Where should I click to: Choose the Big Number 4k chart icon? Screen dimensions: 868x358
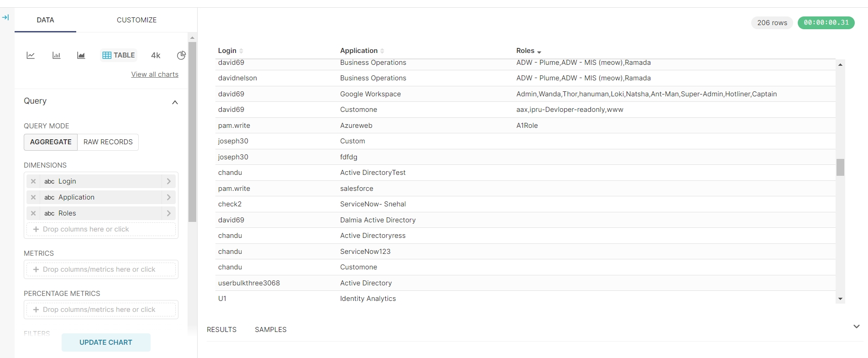(156, 55)
